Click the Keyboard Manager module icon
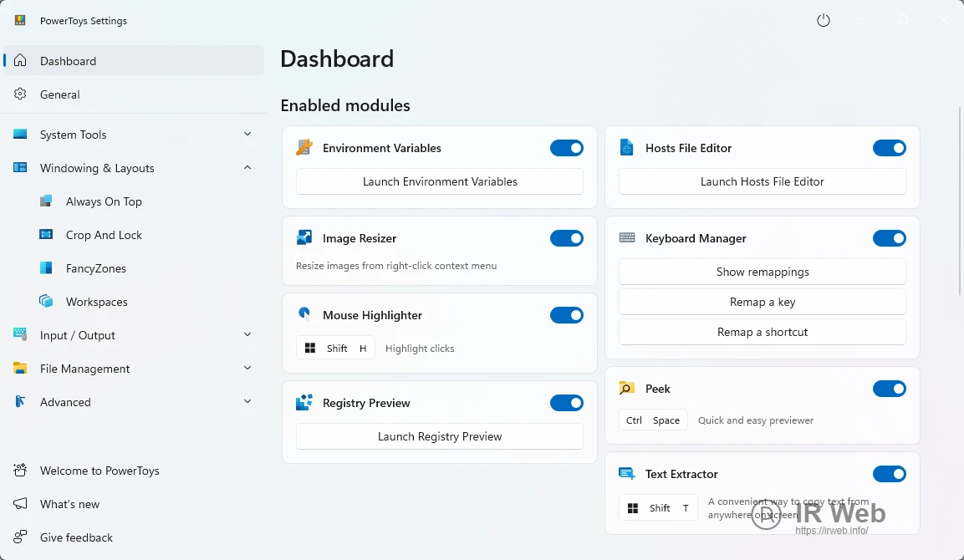964x560 pixels. pos(627,238)
